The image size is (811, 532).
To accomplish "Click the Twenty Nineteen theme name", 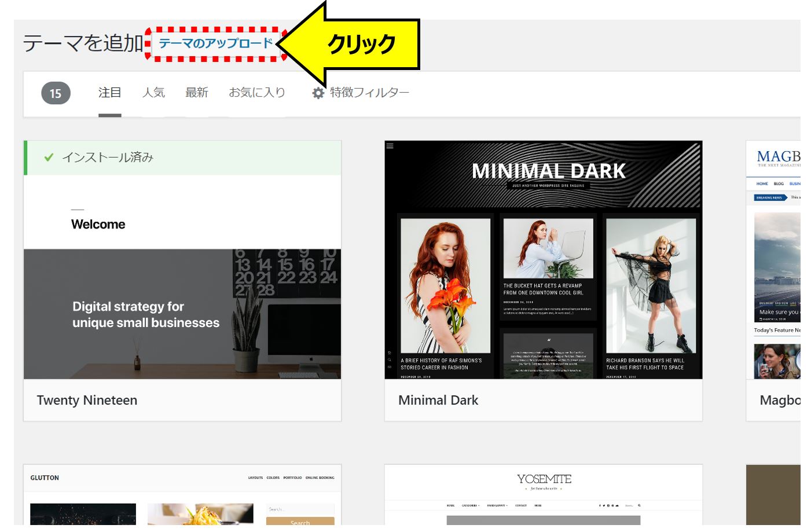I will 87,400.
